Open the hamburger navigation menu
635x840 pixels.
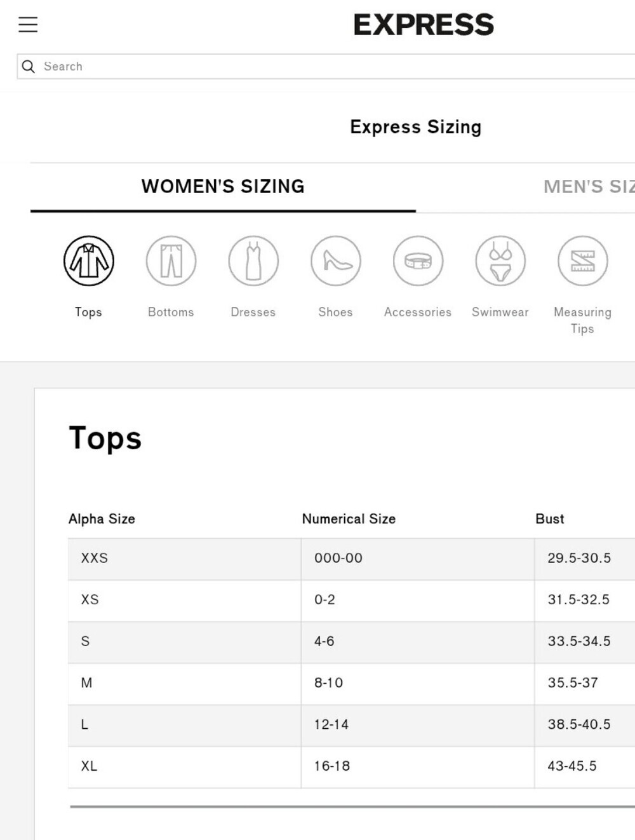point(28,25)
